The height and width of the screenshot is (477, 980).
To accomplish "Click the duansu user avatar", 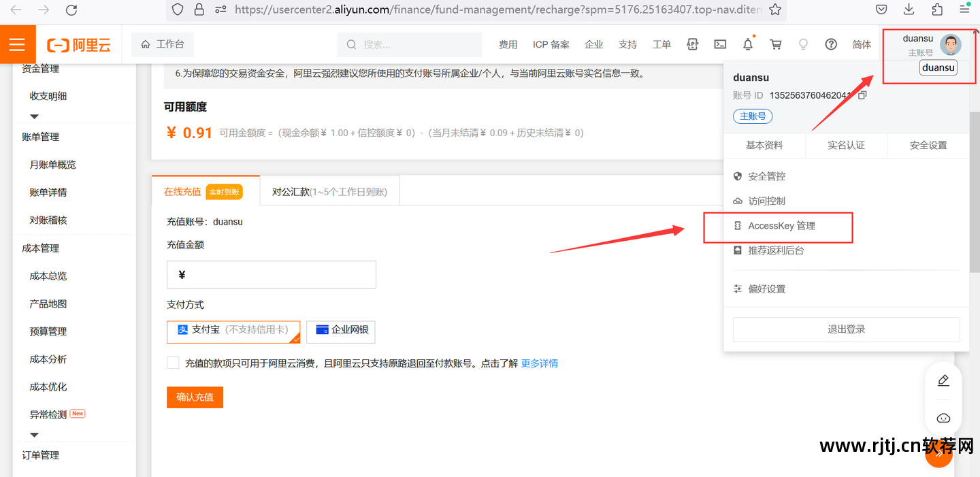I will coord(951,45).
